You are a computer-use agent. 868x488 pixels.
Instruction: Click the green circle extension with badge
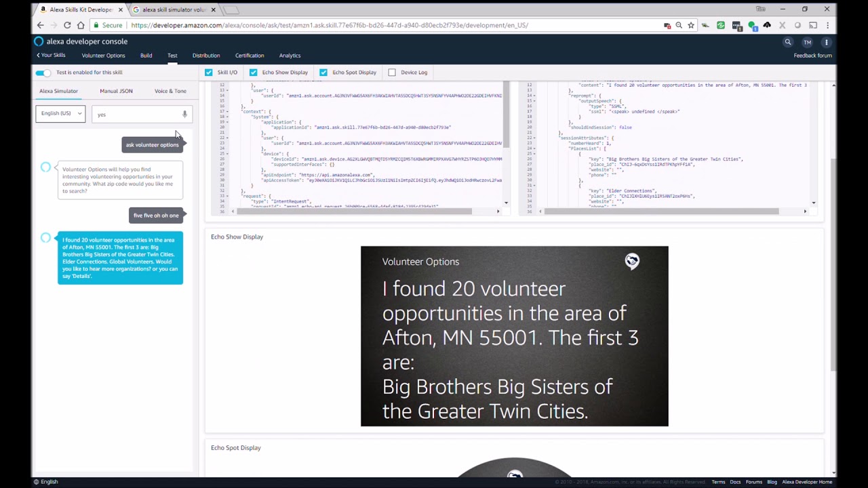pyautogui.click(x=752, y=25)
